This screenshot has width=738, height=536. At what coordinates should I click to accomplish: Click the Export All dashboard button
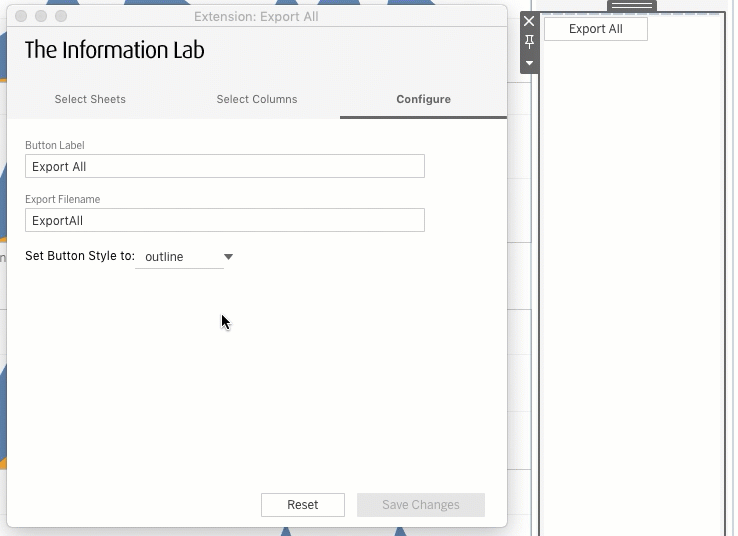tap(595, 29)
